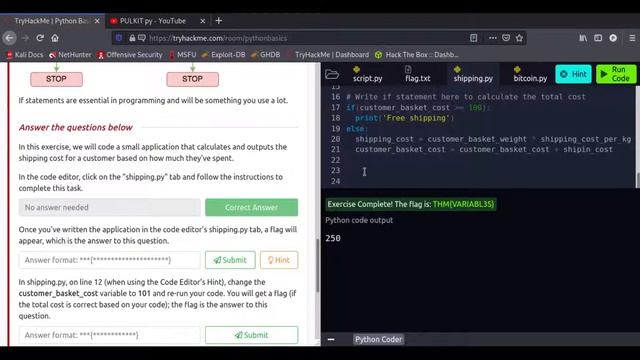Go back with the browser back arrow
640x360 pixels.
pyautogui.click(x=9, y=38)
